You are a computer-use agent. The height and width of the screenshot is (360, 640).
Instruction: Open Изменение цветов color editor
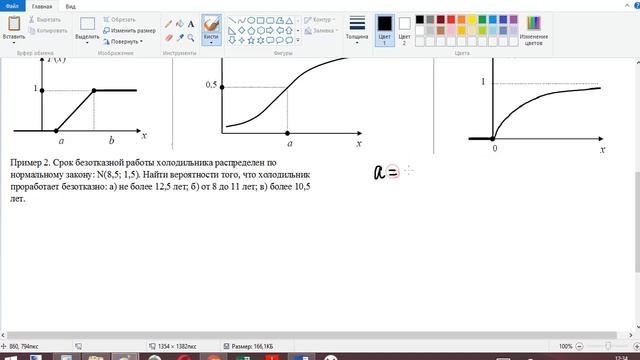[x=534, y=31]
